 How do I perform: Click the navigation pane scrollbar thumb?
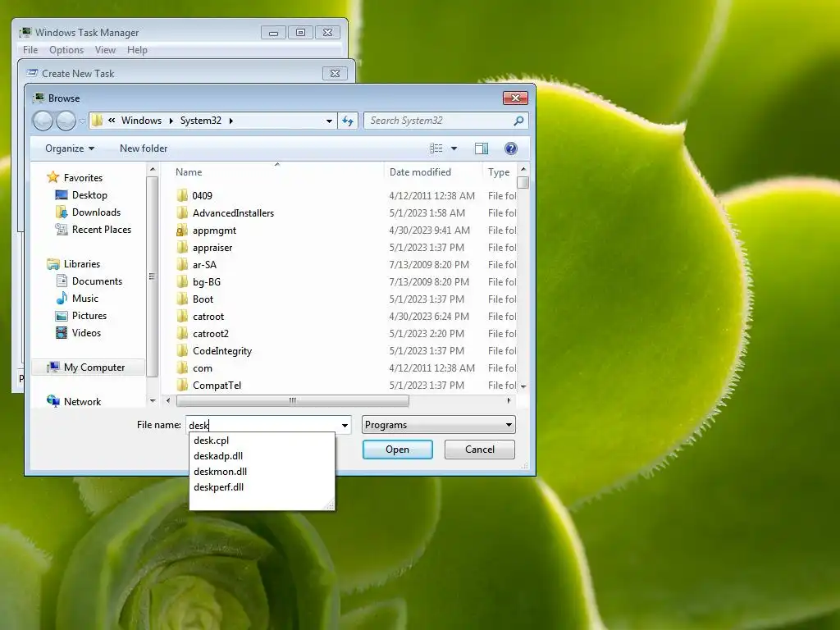(152, 276)
